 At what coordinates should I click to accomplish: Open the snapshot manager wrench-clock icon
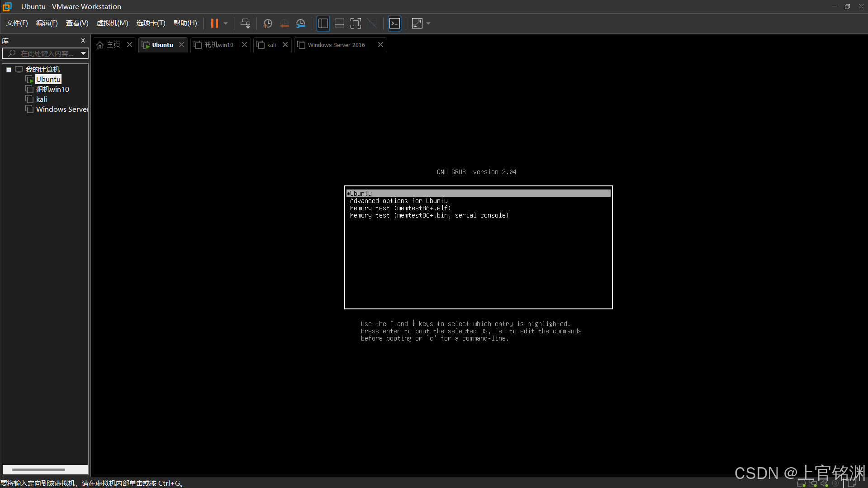(x=300, y=24)
